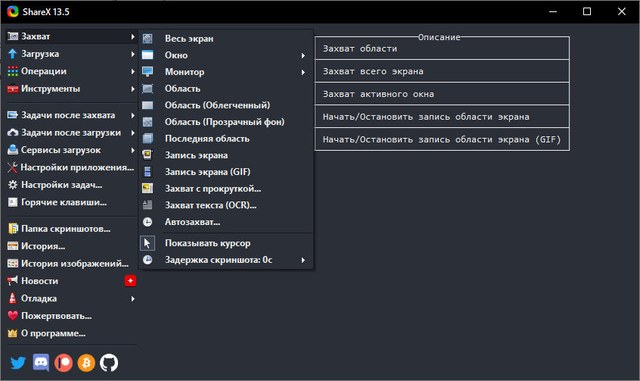
Task: Select Область capture option
Action: (x=226, y=89)
